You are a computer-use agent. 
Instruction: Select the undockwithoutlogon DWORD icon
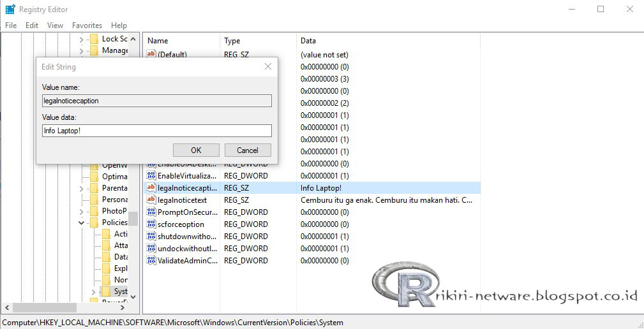pos(151,248)
